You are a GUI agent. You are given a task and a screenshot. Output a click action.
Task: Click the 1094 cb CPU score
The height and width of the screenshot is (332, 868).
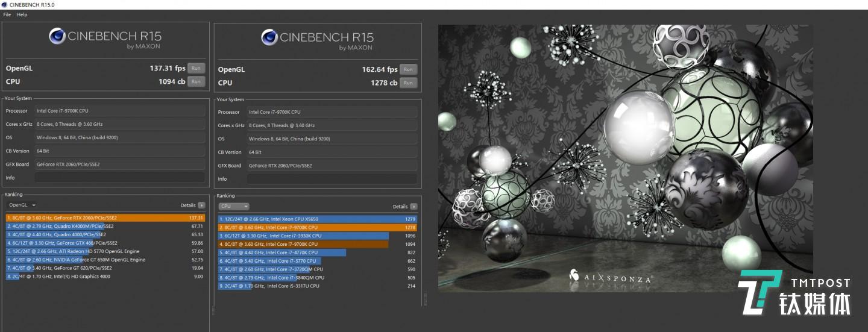(x=172, y=81)
